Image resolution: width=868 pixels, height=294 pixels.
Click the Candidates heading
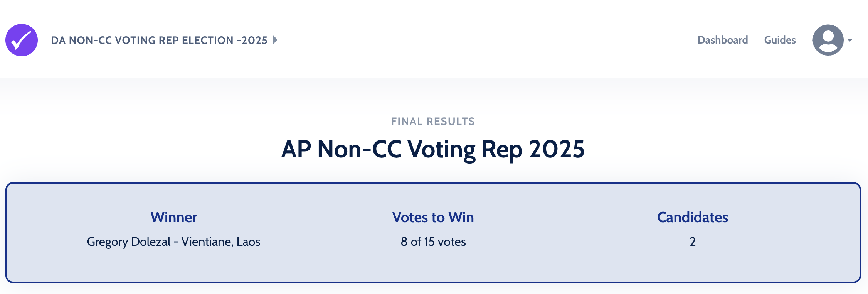click(693, 218)
